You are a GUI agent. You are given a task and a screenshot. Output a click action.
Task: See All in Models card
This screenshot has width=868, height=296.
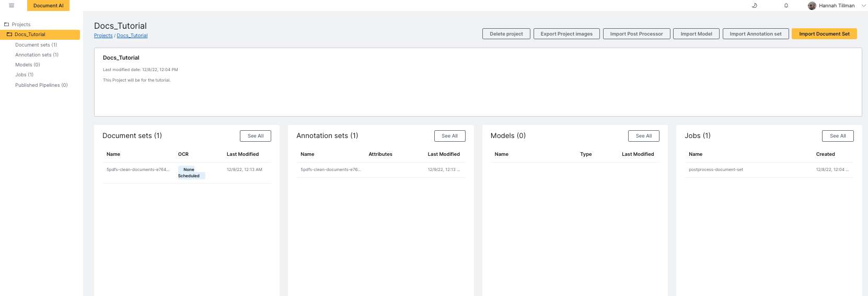click(644, 136)
